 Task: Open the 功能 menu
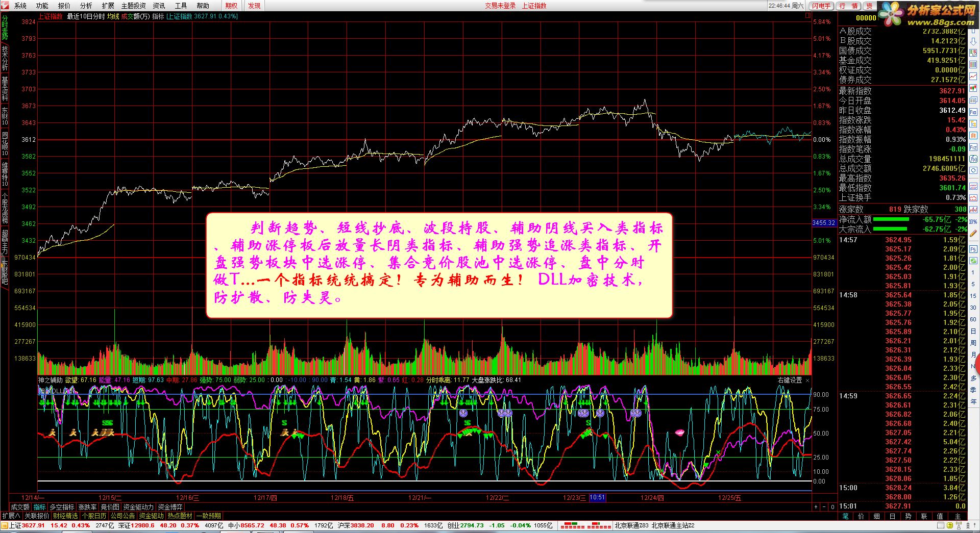pos(42,6)
